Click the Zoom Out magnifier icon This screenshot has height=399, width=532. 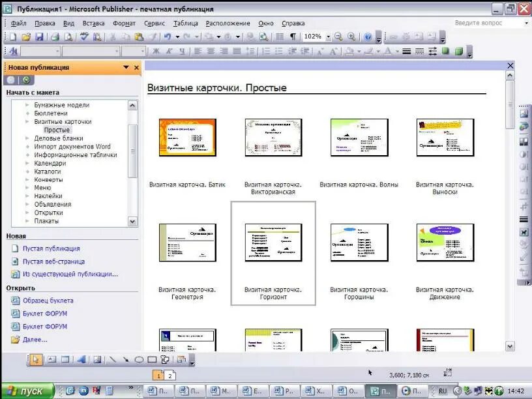338,37
